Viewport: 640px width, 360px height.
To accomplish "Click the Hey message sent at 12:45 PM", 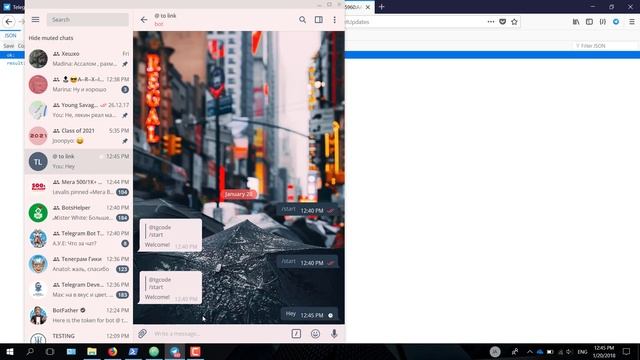I will (309, 315).
